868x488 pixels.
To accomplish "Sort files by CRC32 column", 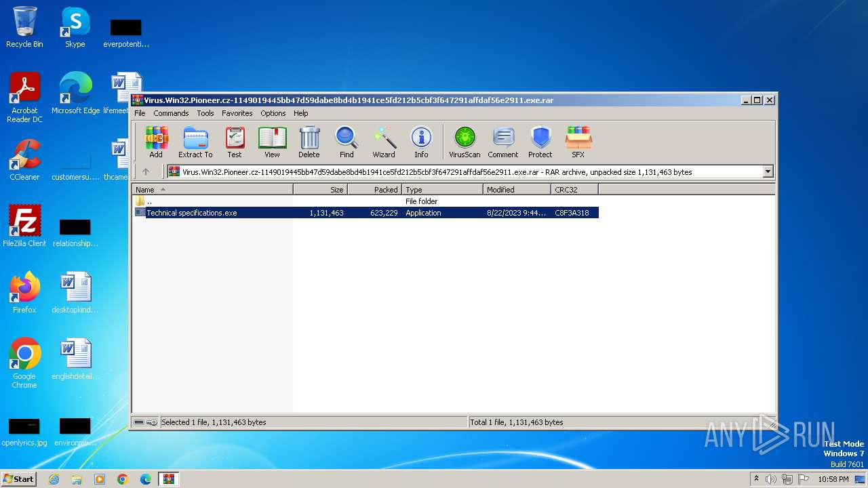I will point(575,190).
